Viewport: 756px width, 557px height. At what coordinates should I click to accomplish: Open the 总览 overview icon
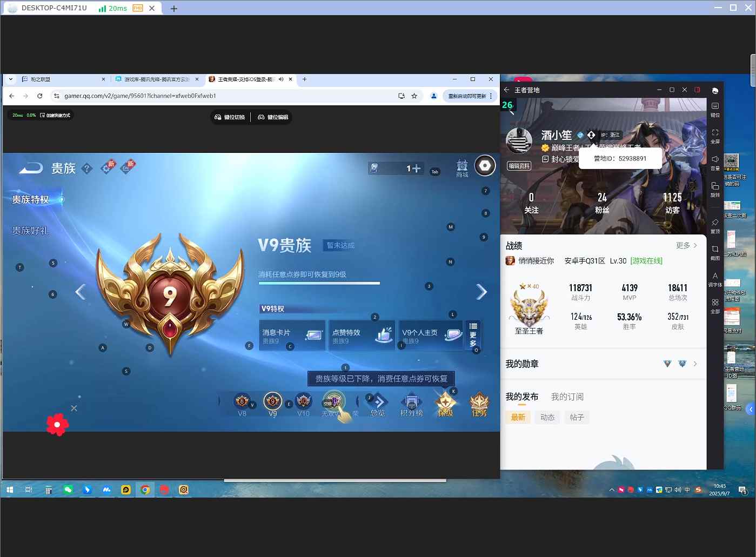coord(378,405)
